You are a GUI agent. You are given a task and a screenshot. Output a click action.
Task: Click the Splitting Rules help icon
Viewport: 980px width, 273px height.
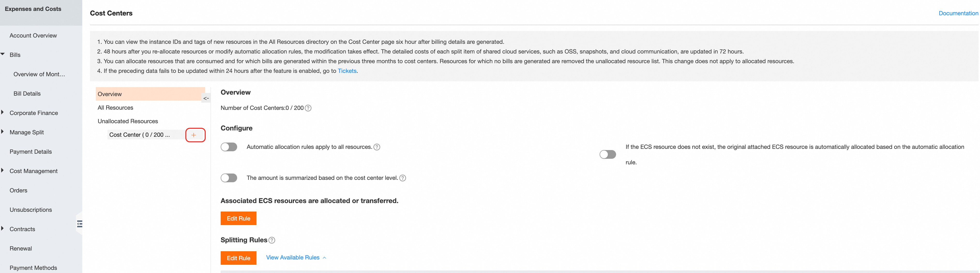click(272, 240)
